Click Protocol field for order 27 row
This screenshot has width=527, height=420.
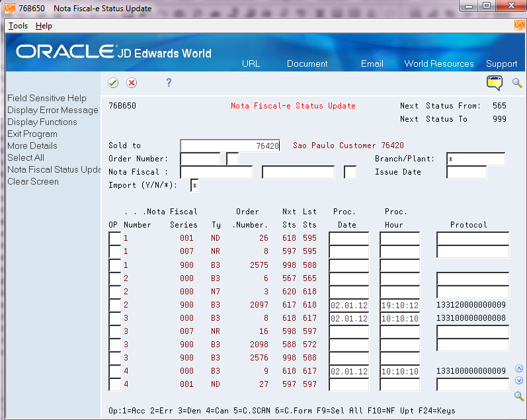473,384
